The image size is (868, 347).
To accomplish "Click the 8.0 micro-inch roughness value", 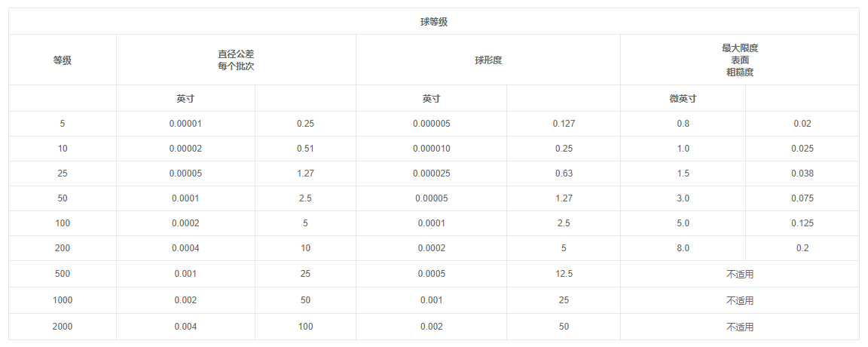I will coord(683,248).
